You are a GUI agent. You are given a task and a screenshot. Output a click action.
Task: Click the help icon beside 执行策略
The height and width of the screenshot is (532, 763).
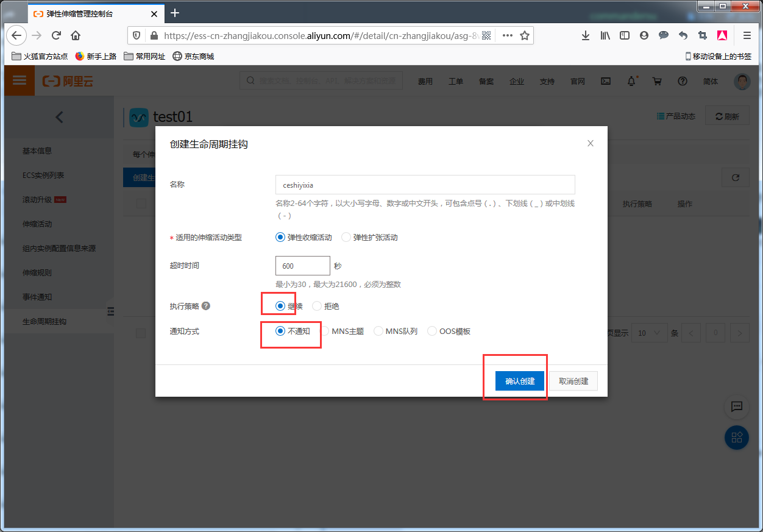click(x=206, y=306)
